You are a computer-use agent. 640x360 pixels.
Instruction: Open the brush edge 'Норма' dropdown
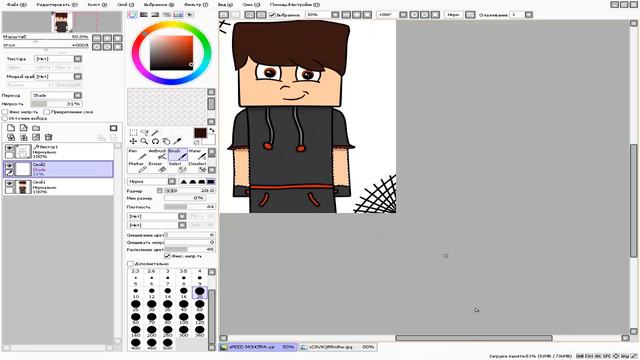click(x=172, y=181)
